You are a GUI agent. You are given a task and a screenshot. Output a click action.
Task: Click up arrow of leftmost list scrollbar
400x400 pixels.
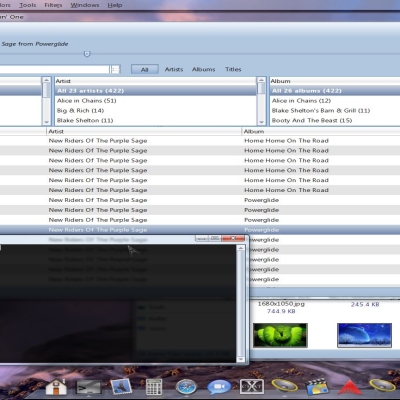(46, 80)
